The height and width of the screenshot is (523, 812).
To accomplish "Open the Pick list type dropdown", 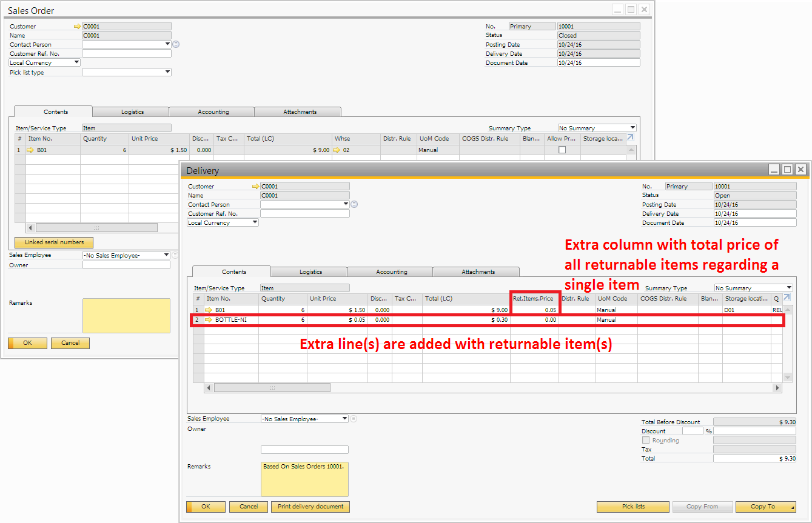I will (167, 72).
